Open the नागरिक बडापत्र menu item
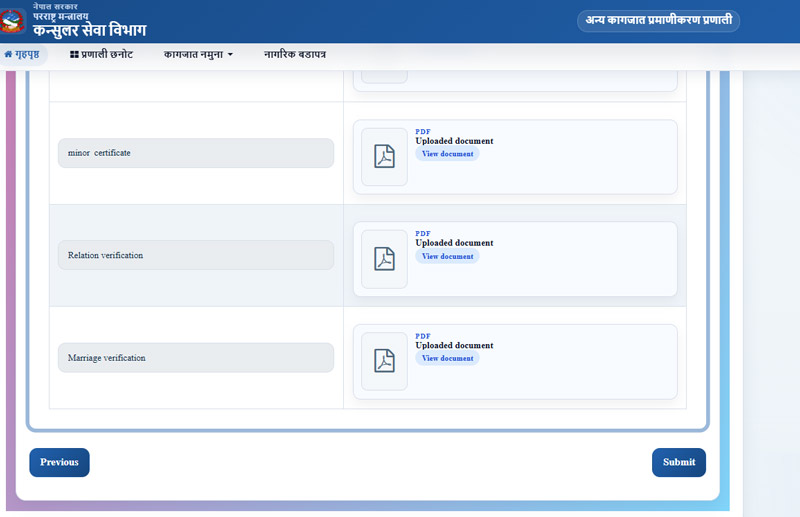 coord(294,54)
